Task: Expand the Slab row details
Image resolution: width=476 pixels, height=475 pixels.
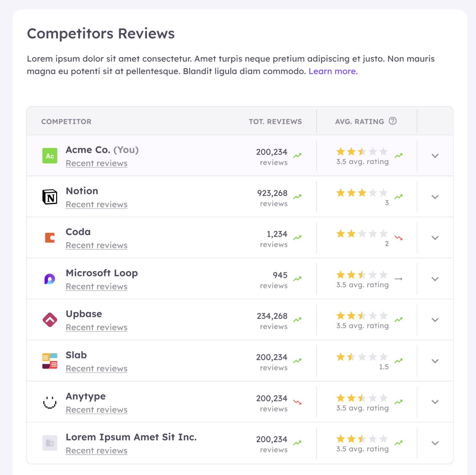Action: 435,361
